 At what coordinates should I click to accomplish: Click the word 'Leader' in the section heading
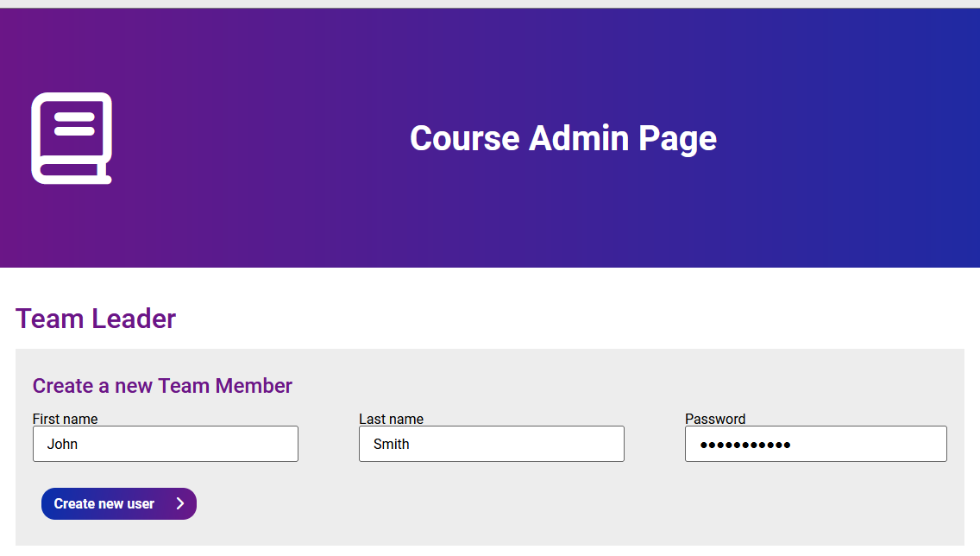coord(134,319)
